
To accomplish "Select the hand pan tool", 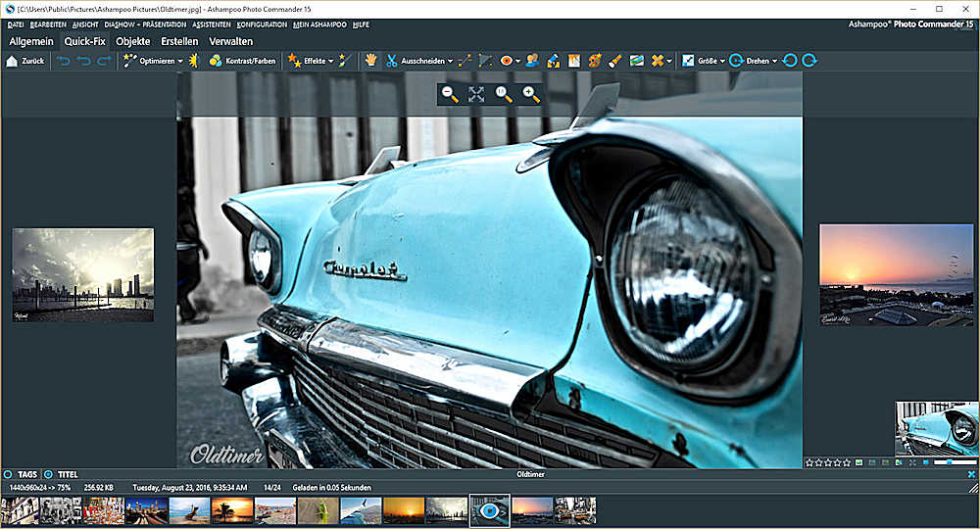I will point(371,61).
